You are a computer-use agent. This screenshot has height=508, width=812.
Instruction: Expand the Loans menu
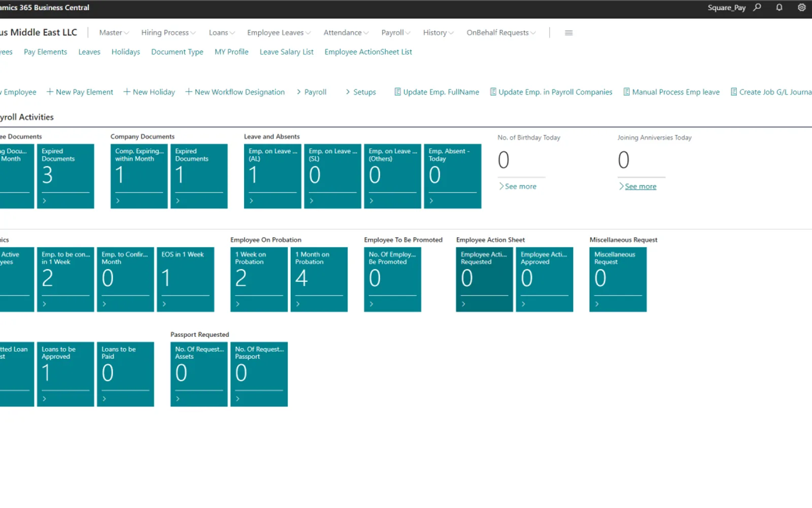(x=222, y=33)
